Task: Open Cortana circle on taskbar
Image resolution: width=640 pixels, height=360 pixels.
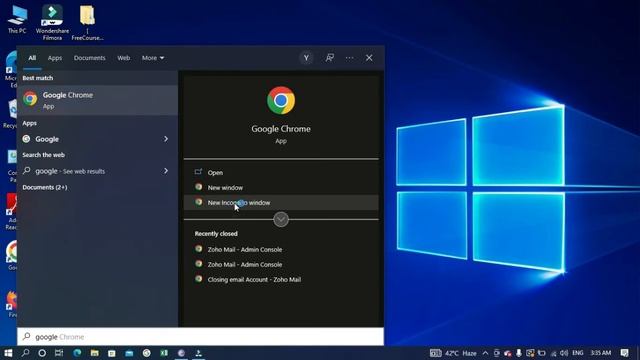Action: 42,353
